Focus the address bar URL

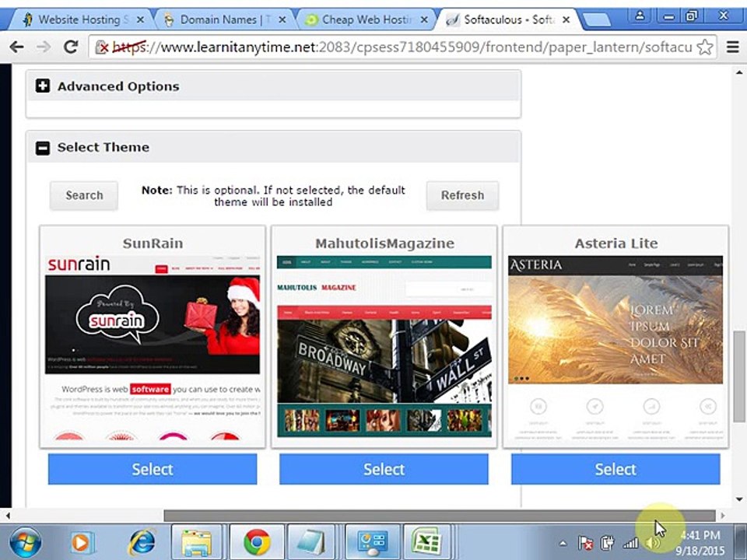[x=402, y=47]
